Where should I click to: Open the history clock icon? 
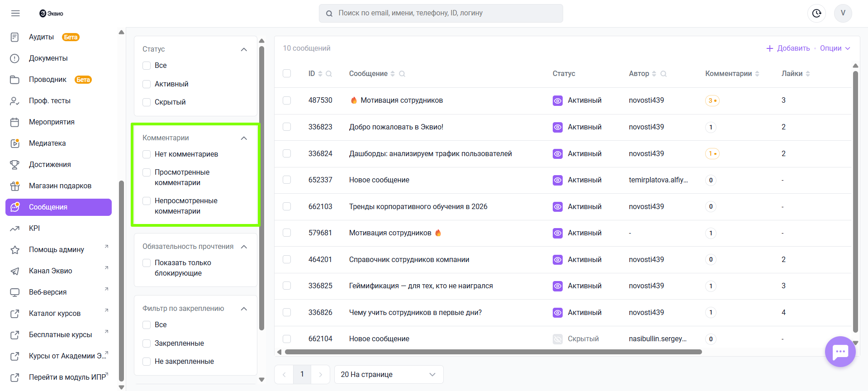816,13
